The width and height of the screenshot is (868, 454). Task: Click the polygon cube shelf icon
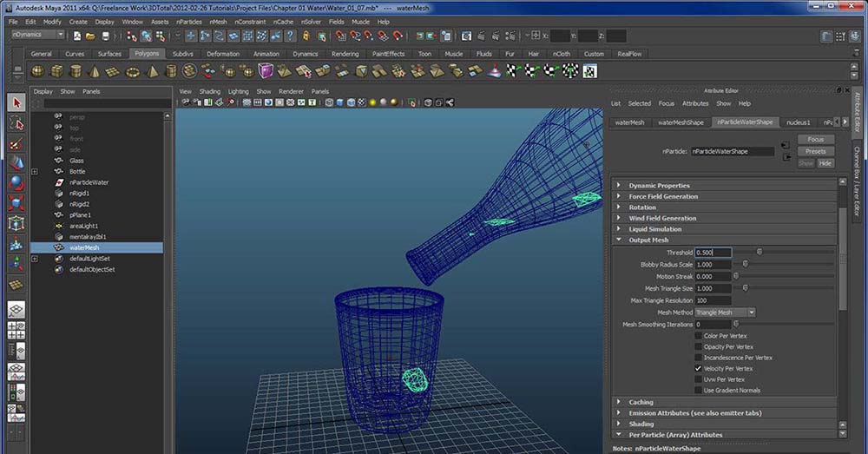click(57, 71)
